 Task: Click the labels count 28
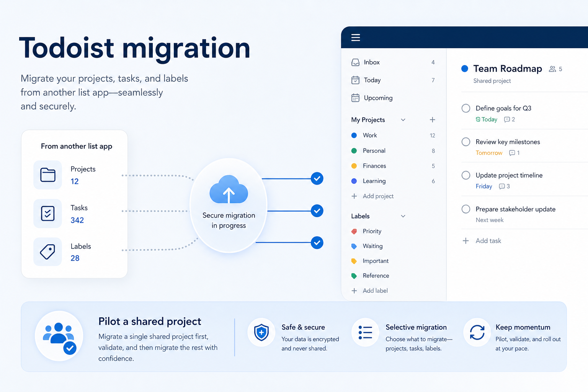75,258
